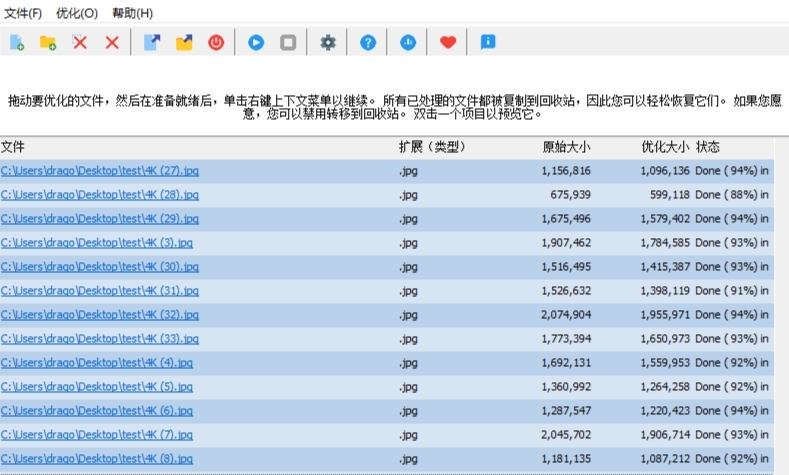Select file link 4K (28).jpg
Screen dimensions: 789x475
[x=100, y=195]
